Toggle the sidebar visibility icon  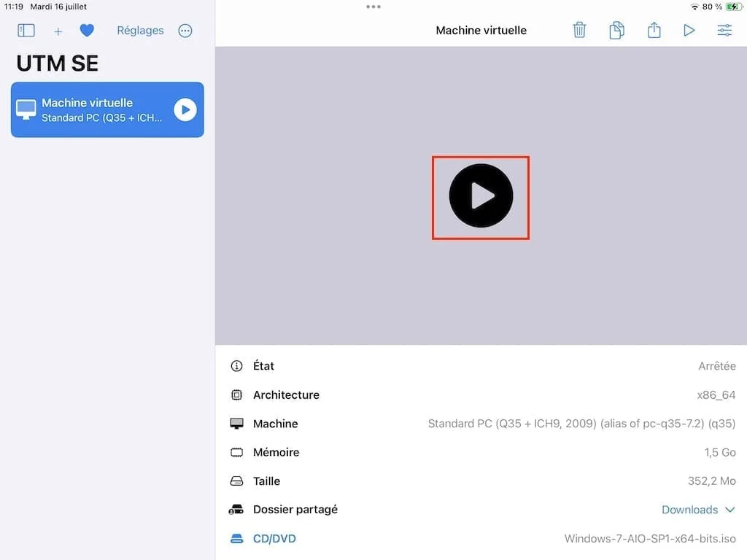pyautogui.click(x=26, y=31)
